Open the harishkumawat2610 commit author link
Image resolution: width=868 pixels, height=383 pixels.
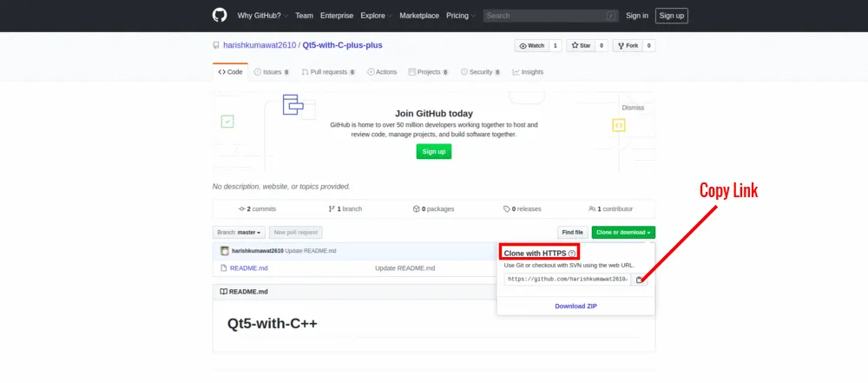(258, 251)
